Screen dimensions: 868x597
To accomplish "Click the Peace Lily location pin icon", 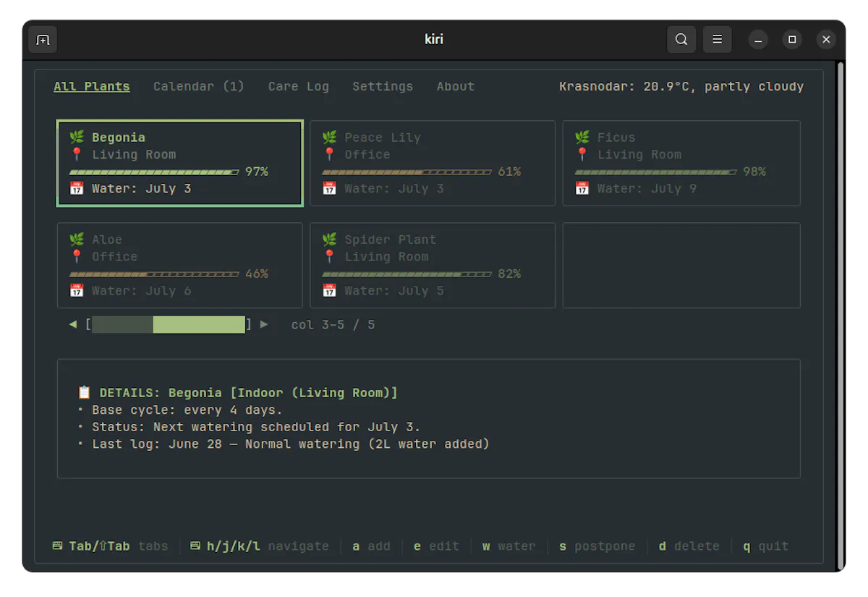I will (x=330, y=154).
